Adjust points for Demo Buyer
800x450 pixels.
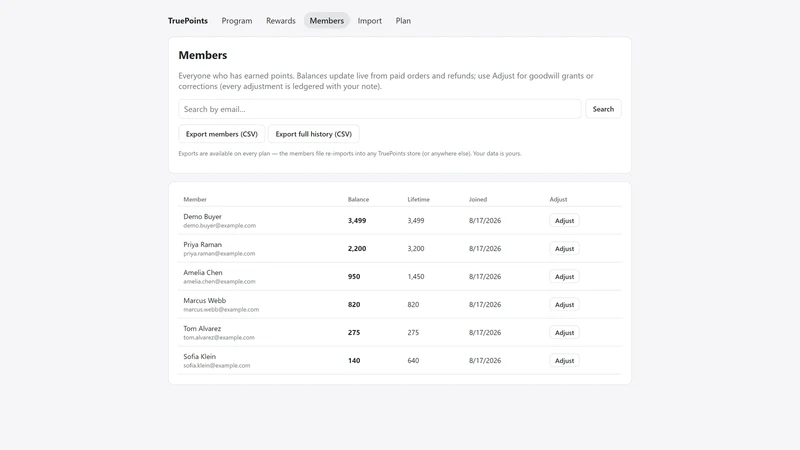[x=564, y=221]
